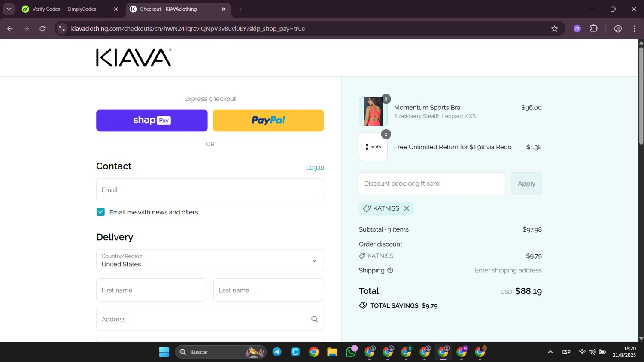Click the Momentum Sports Bra thumbnail
Screen dimensions: 644x362
click(x=373, y=112)
